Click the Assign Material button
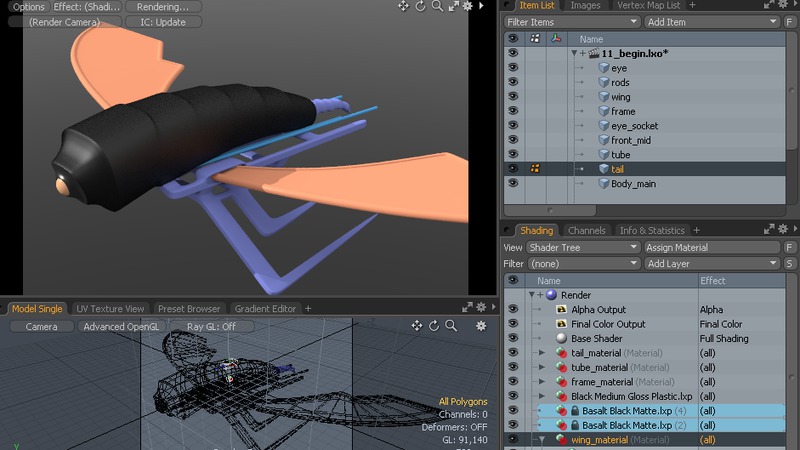The image size is (800, 450). tap(712, 247)
